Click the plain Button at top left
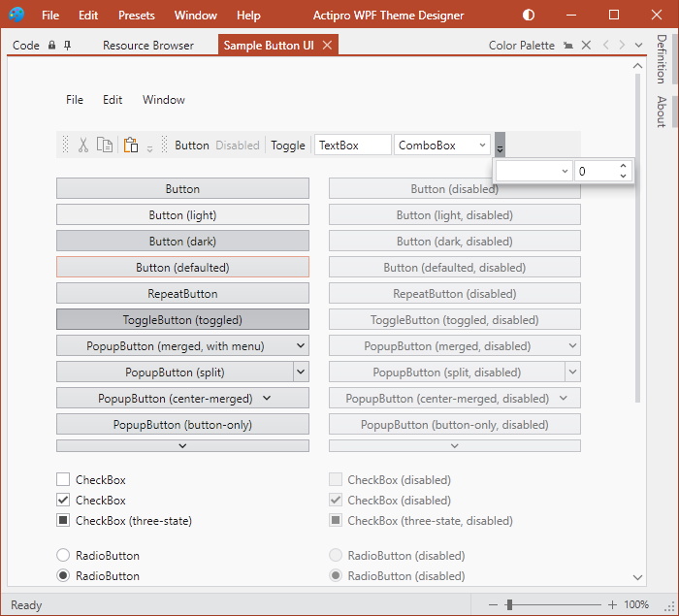This screenshot has width=679, height=616. click(182, 188)
